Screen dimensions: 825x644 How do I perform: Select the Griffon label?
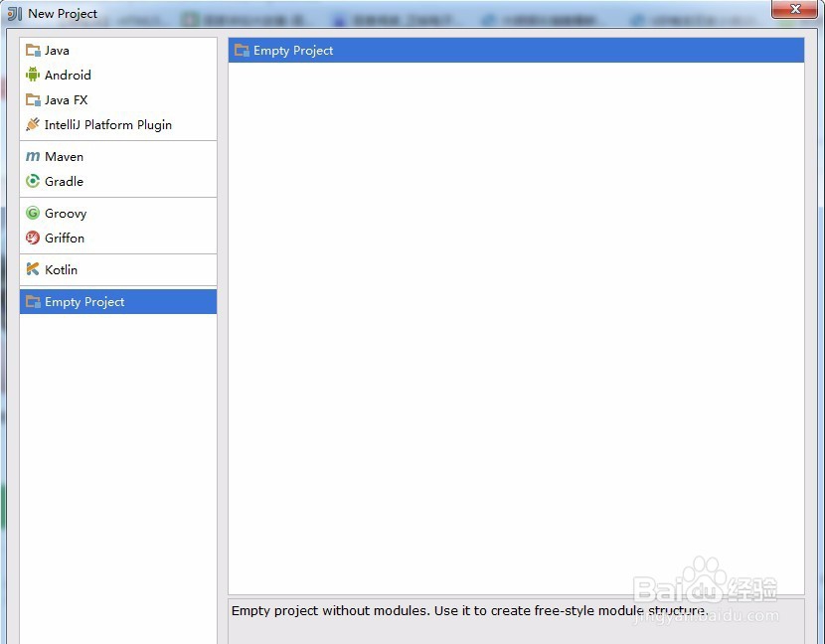coord(65,239)
